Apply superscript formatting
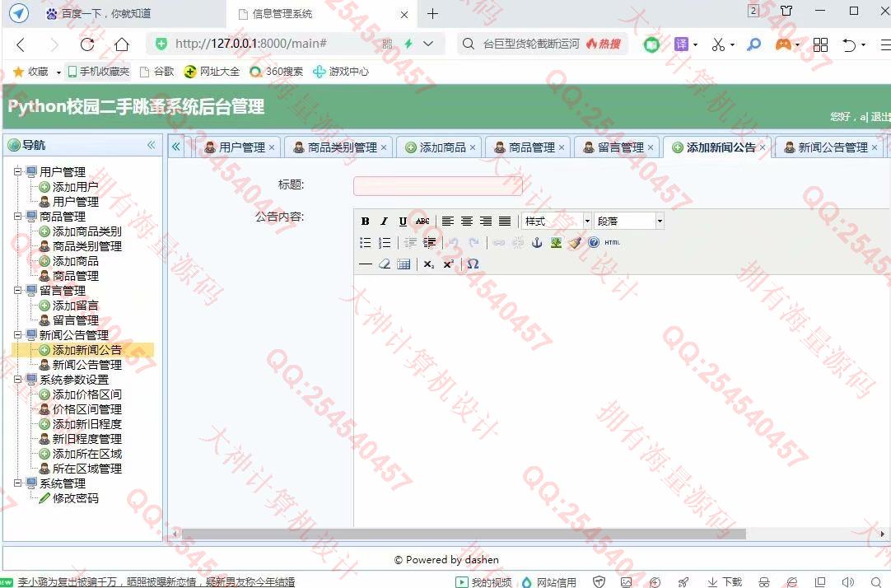Screen dimensions: 891x588 coord(448,264)
